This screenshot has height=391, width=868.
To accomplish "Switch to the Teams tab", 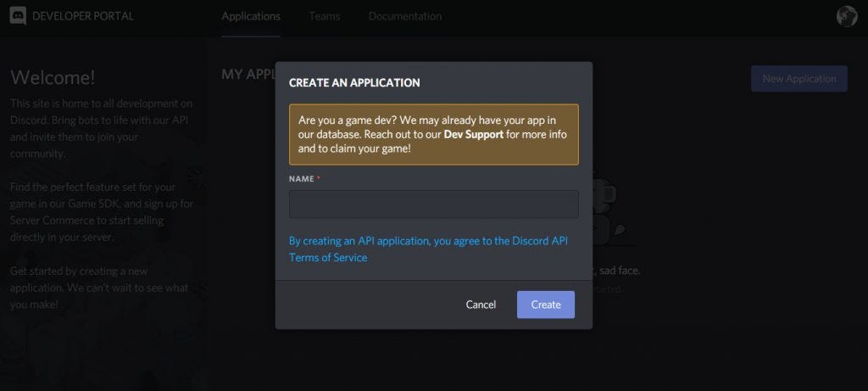I will (x=325, y=16).
